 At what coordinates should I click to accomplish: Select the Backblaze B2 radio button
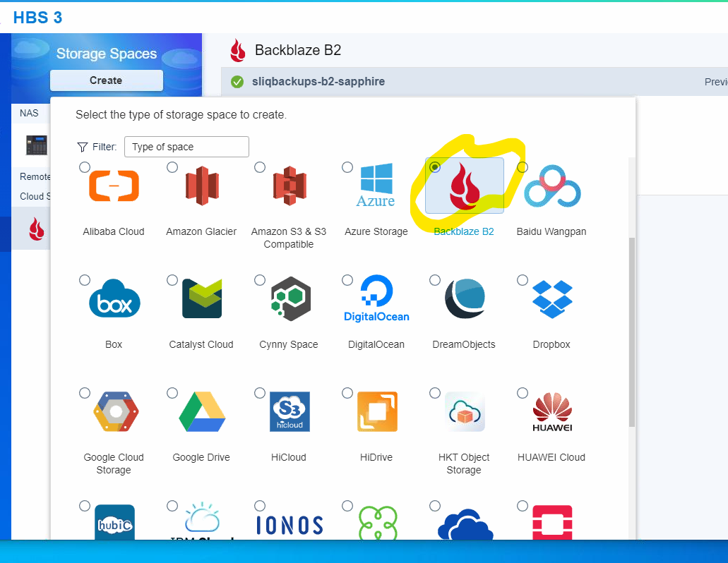(x=435, y=167)
